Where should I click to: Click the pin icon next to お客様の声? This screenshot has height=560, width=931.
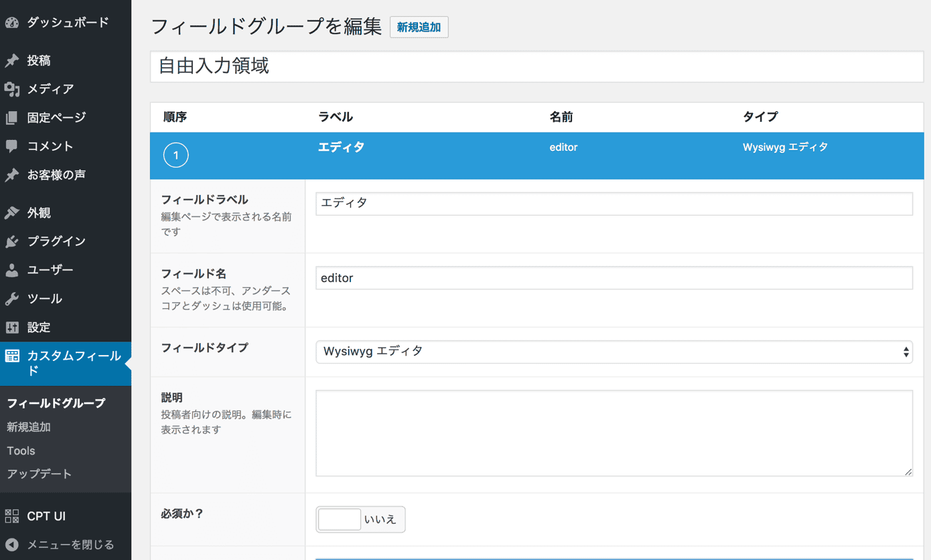(12, 176)
